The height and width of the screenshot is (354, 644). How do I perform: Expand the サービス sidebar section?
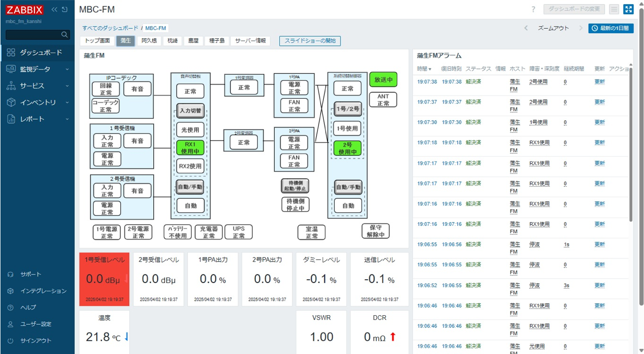pyautogui.click(x=37, y=86)
